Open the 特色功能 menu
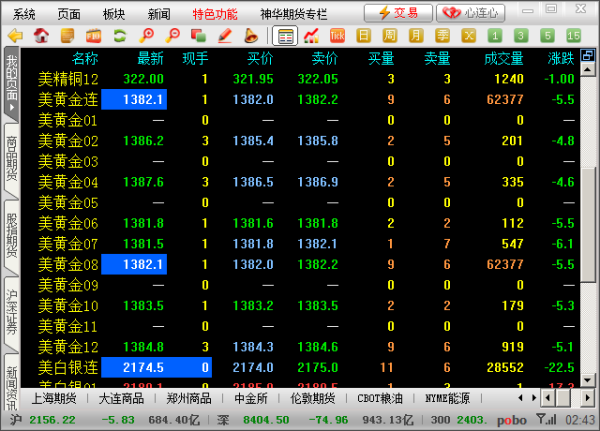Image resolution: width=600 pixels, height=431 pixels. click(215, 14)
